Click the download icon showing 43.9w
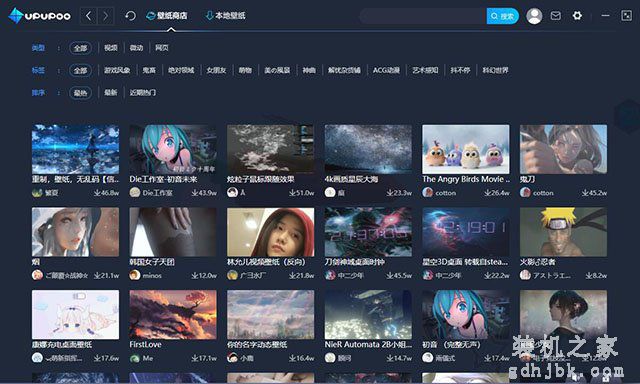Screen dimensions: 640x384 (x=195, y=193)
